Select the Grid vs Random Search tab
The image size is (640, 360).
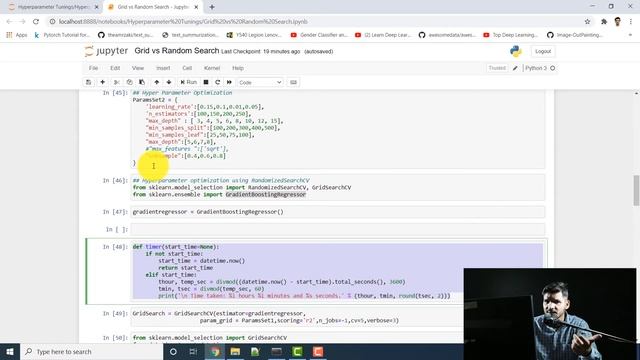[153, 7]
